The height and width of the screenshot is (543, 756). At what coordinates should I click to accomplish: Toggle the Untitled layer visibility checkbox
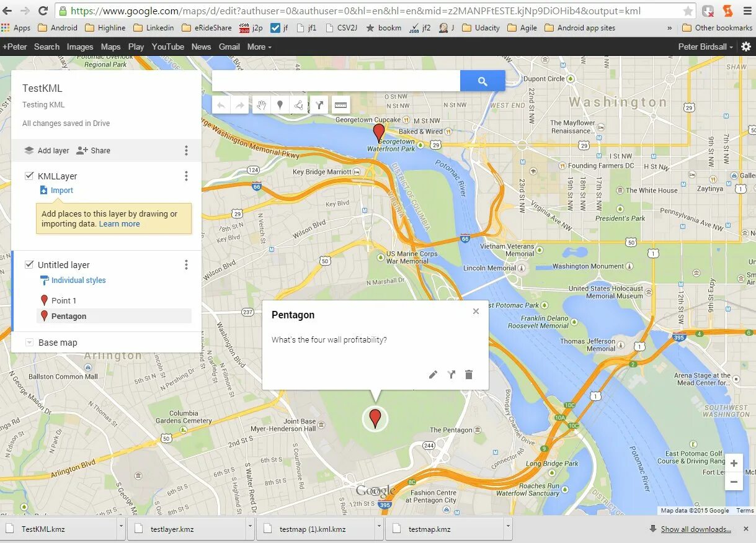29,264
